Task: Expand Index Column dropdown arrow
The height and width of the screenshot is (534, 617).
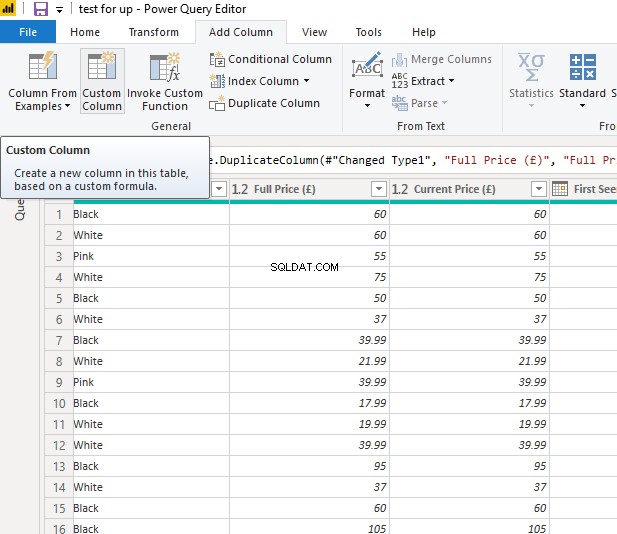Action: coord(306,81)
